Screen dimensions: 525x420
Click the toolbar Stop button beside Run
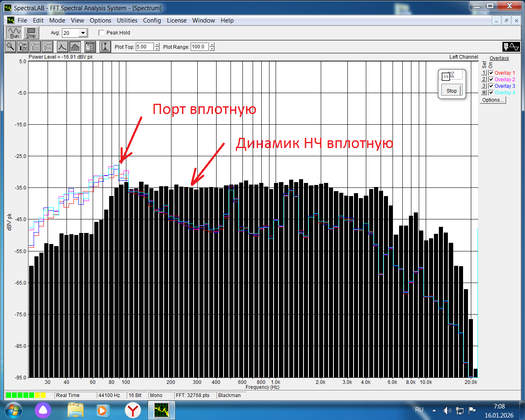coord(31,33)
